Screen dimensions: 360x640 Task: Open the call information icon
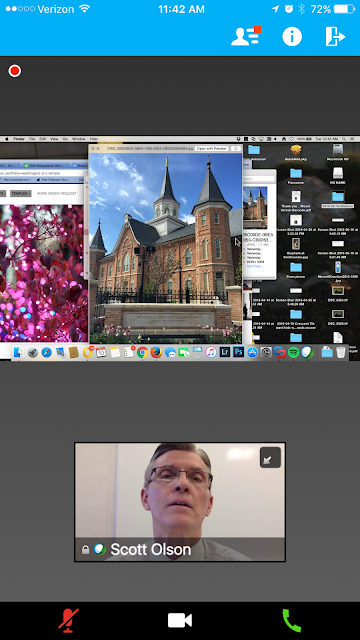pyautogui.click(x=292, y=37)
